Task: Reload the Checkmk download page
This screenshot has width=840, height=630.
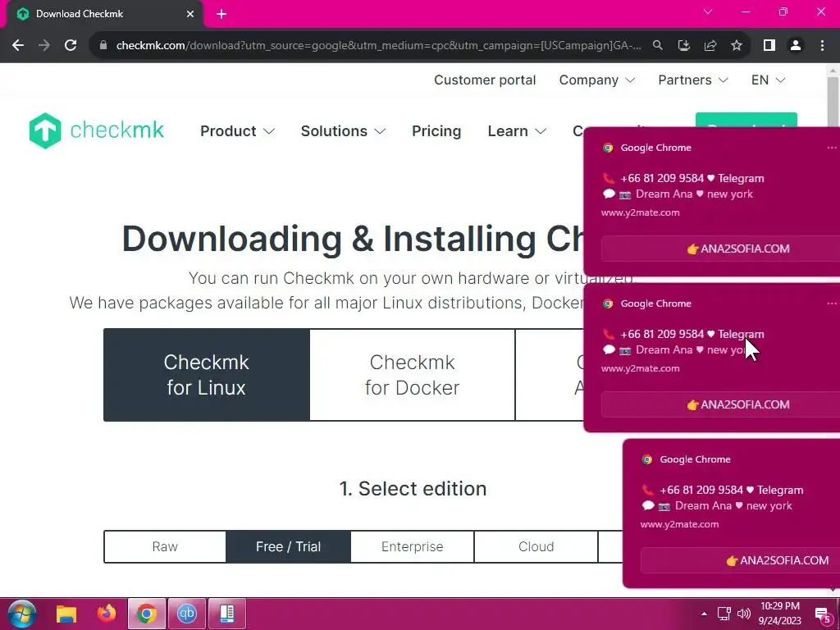Action: (71, 46)
